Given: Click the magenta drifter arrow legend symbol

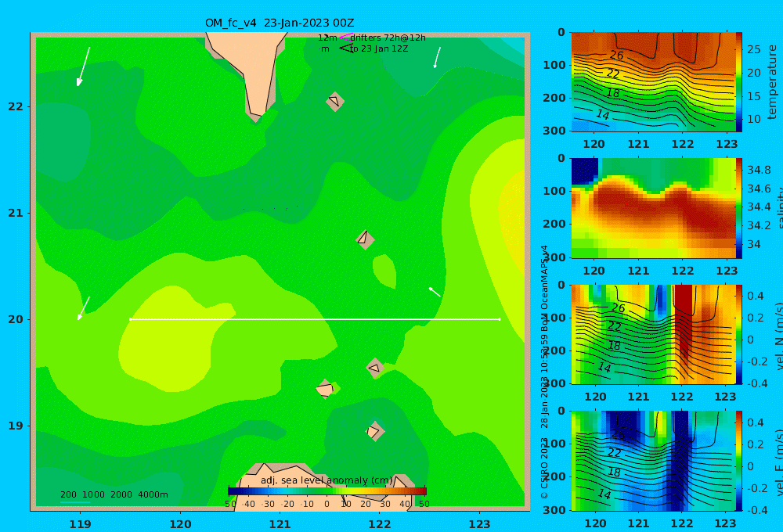Looking at the screenshot, I should (345, 37).
